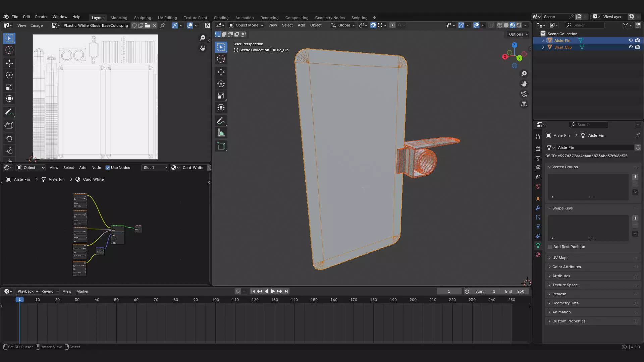The image size is (644, 362).
Task: Add a shape key with plus button
Action: pyautogui.click(x=635, y=218)
